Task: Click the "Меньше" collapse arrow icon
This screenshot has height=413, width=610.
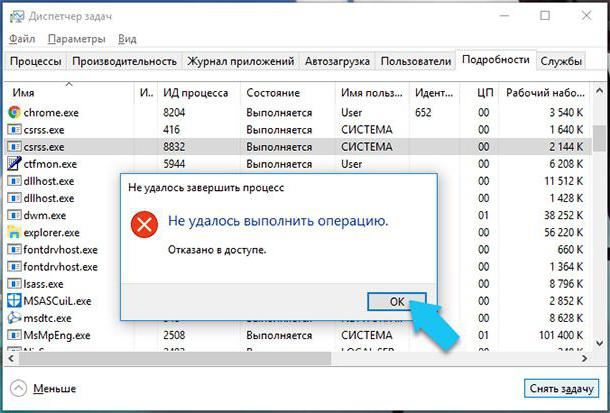Action: (18, 388)
